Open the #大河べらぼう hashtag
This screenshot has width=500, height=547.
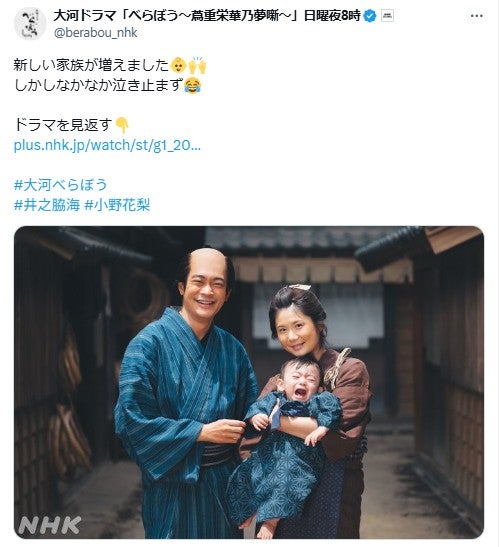(60, 185)
